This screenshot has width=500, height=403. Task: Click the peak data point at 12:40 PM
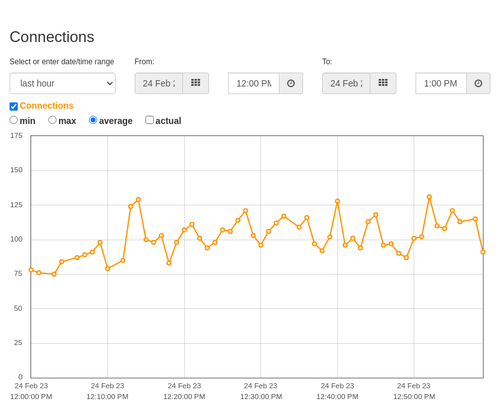click(x=337, y=201)
